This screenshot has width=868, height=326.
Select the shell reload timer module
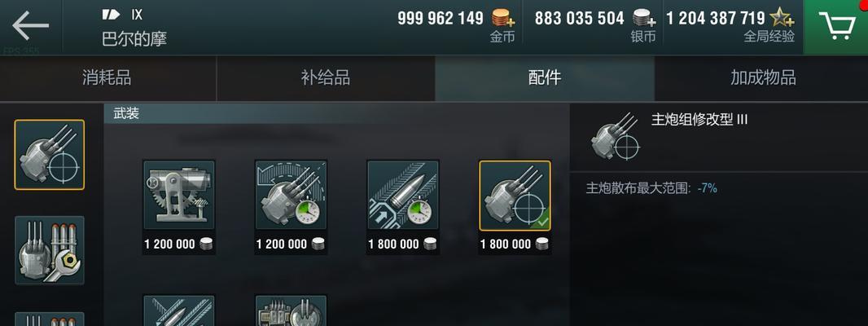click(403, 195)
